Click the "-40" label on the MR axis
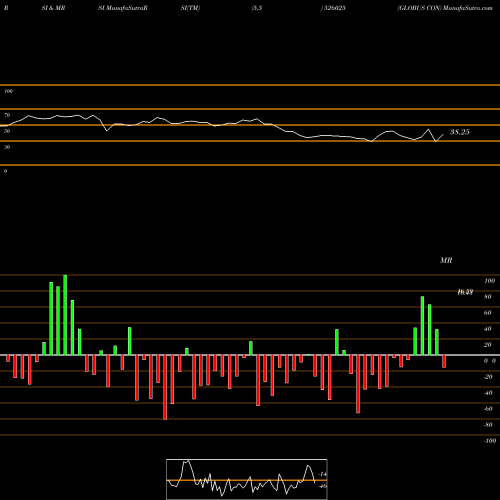 tap(488, 393)
